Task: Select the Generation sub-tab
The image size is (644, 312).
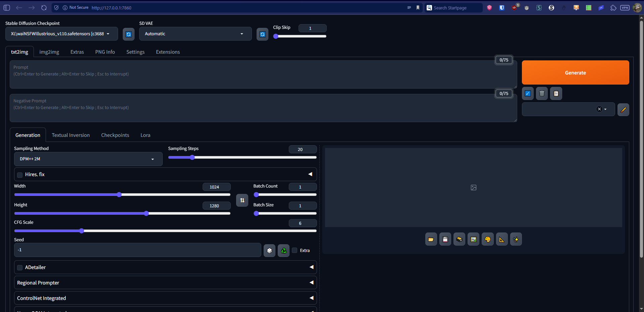Action: [x=28, y=135]
